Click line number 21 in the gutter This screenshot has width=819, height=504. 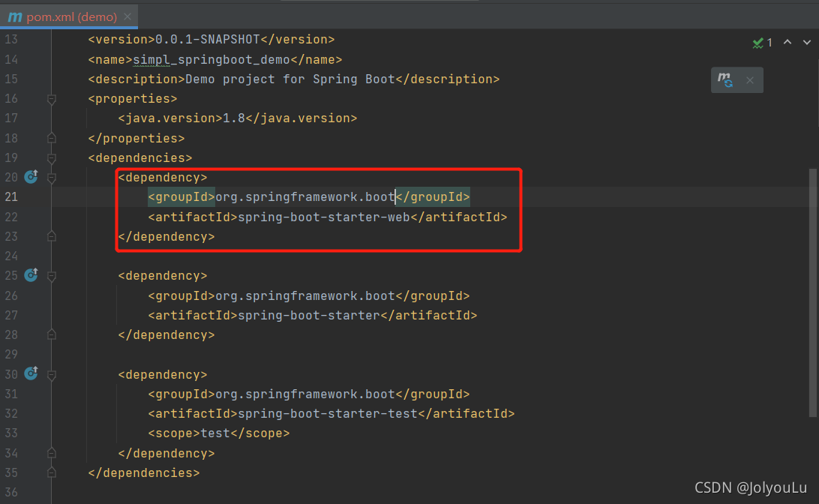11,197
